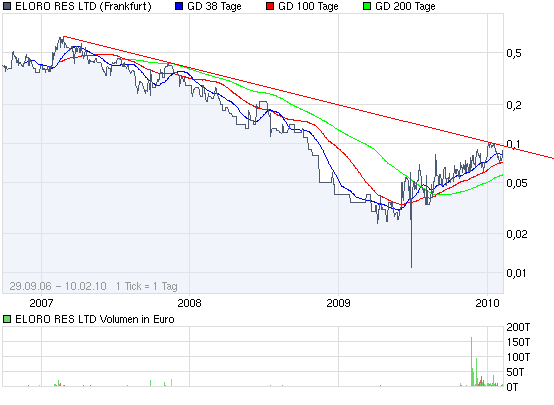This screenshot has width=554, height=405.
Task: Click the 0,1 price axis label
Action: click(513, 144)
